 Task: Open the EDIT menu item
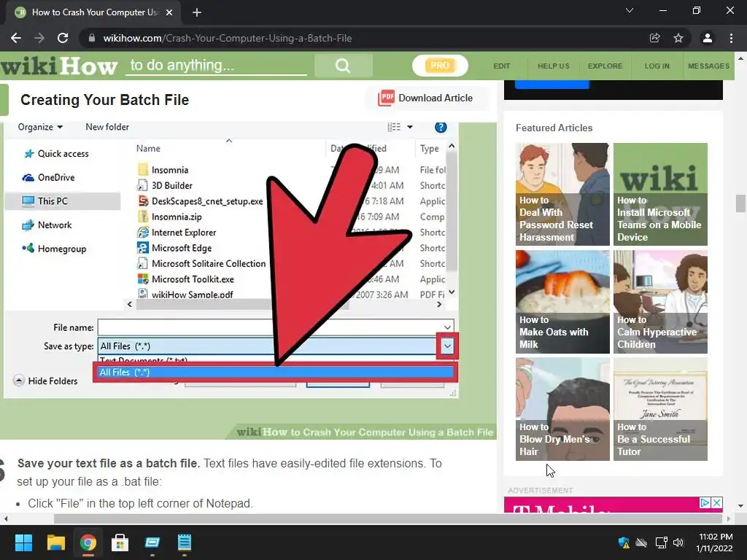502,66
